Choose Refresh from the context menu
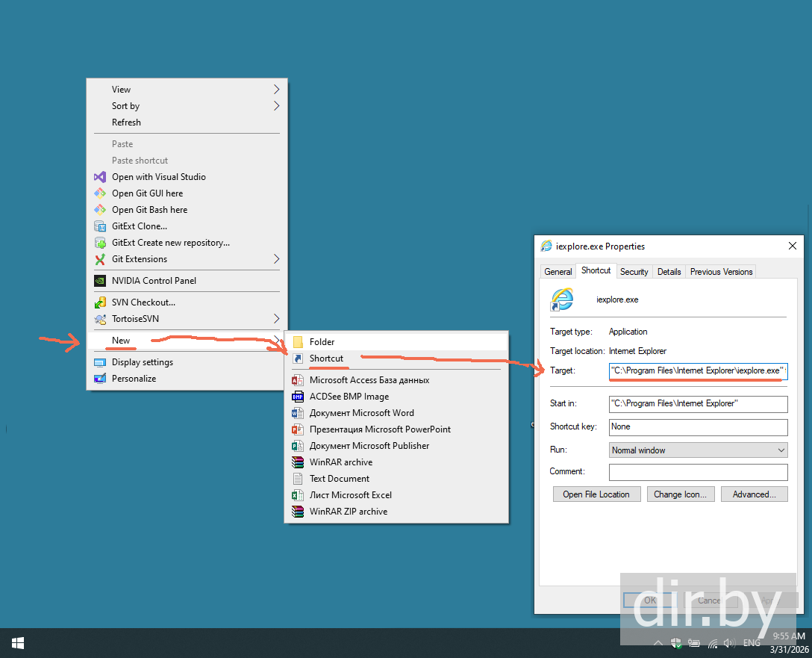The height and width of the screenshot is (658, 812). pos(187,122)
